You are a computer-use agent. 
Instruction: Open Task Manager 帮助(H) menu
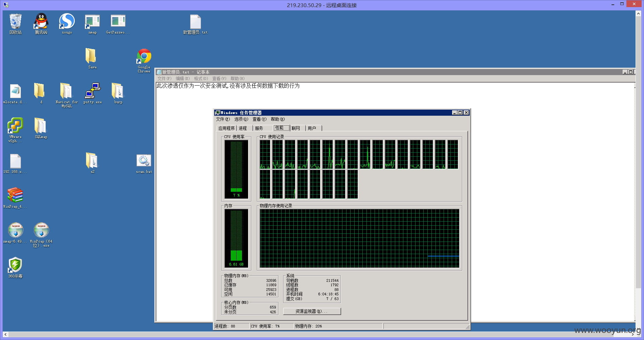277,119
